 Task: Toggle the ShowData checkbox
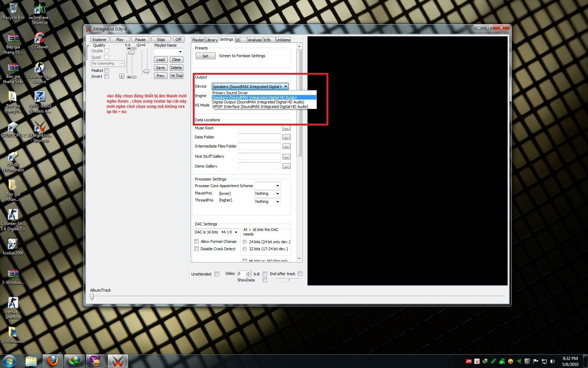(265, 280)
